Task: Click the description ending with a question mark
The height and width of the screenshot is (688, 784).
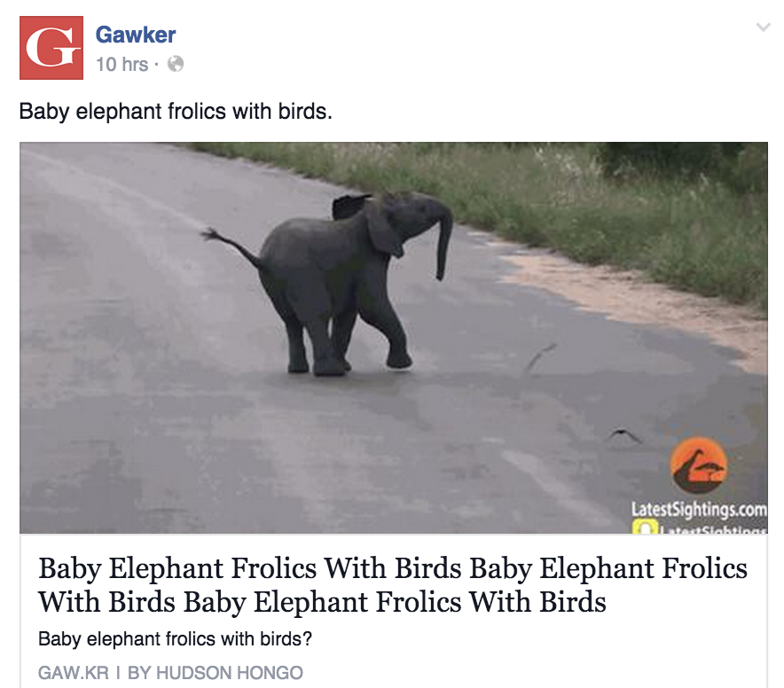Action: [175, 638]
